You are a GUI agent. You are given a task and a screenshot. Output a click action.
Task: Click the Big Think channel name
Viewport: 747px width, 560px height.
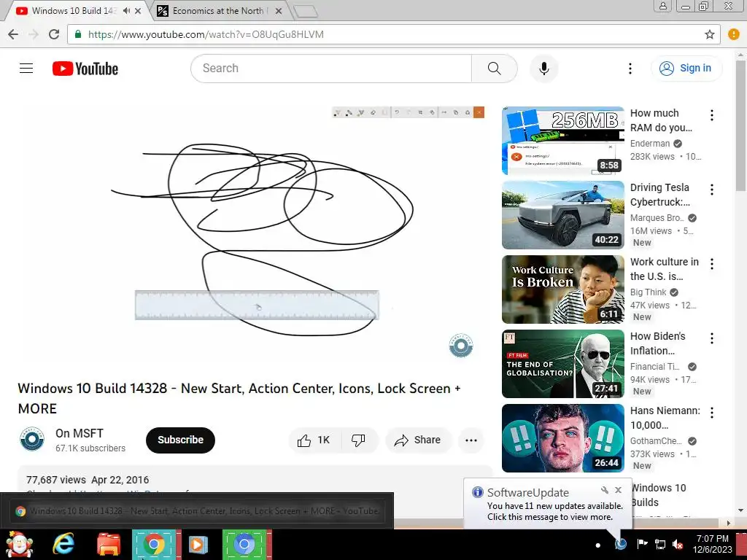click(x=648, y=292)
